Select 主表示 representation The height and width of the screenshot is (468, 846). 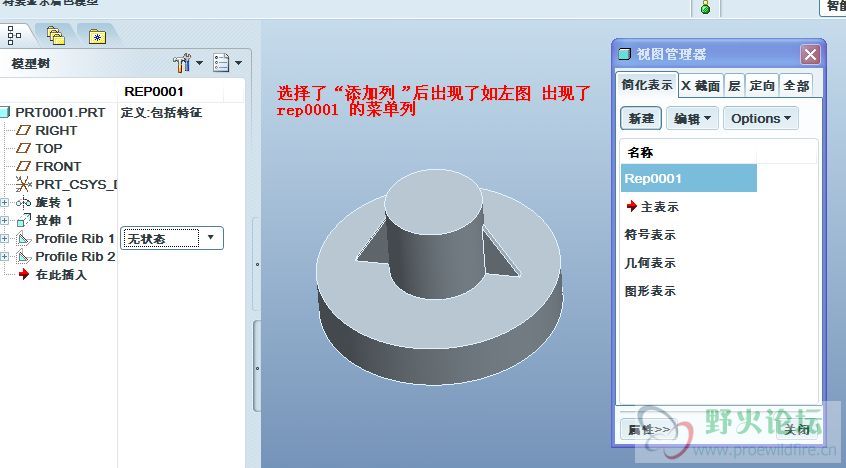pyautogui.click(x=659, y=207)
